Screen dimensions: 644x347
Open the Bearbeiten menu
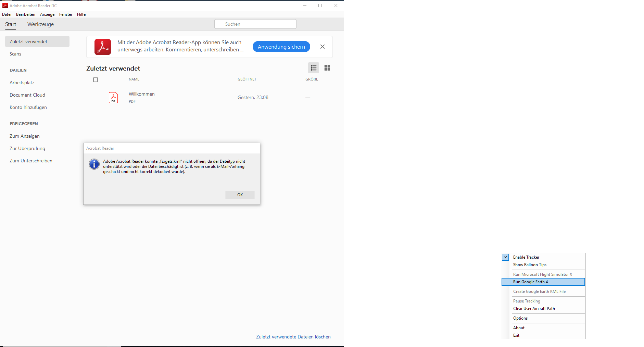pyautogui.click(x=26, y=14)
